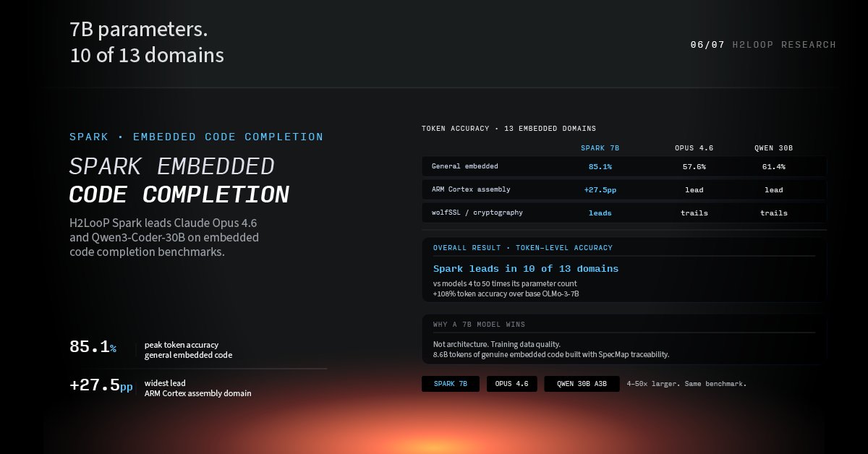Click the 'QWEN 30B' column header
The width and height of the screenshot is (868, 454).
[x=774, y=148]
